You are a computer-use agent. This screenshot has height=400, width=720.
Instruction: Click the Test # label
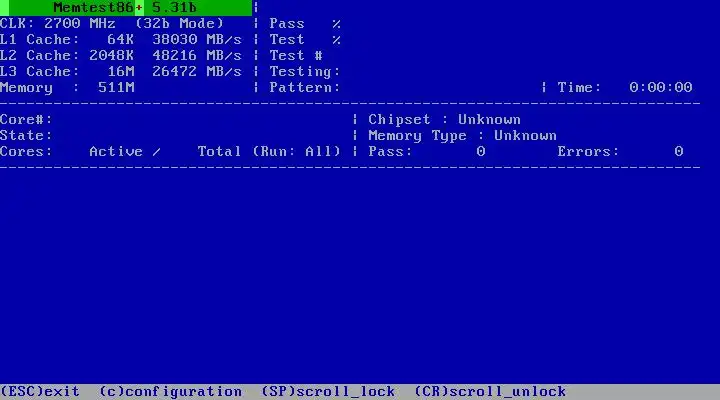pyautogui.click(x=296, y=56)
